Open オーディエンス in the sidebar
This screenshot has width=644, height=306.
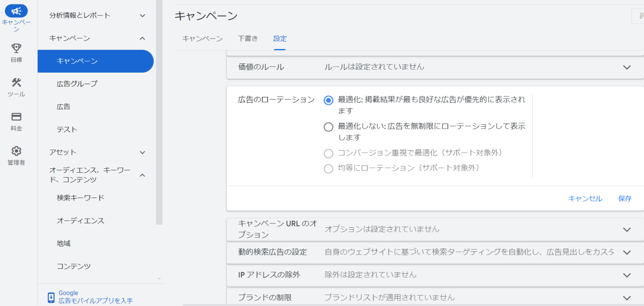[81, 220]
